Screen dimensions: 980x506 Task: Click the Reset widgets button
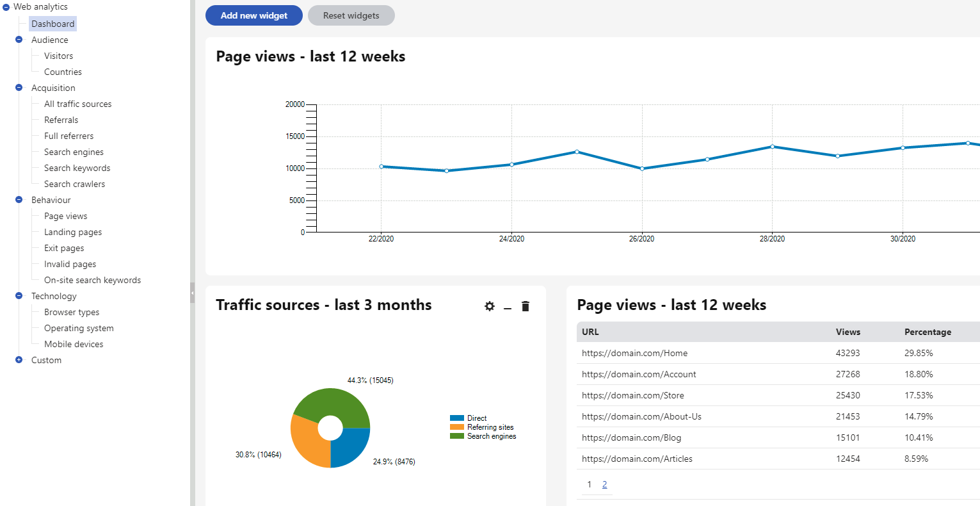tap(351, 15)
